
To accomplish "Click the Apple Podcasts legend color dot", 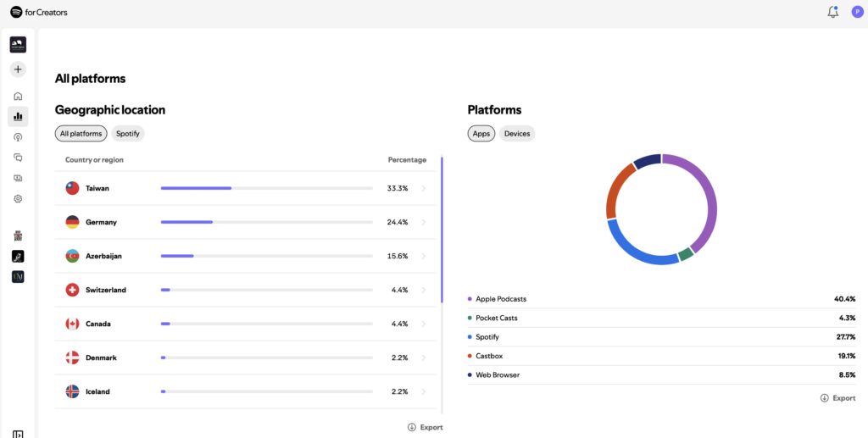I will click(x=470, y=299).
